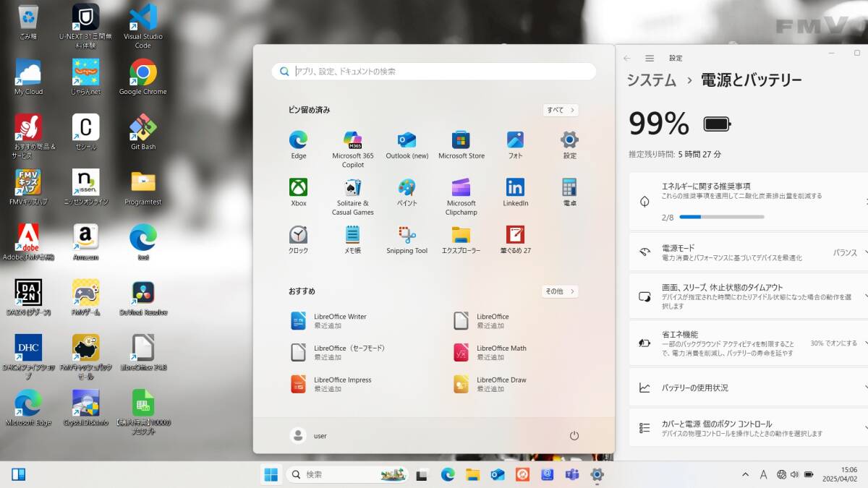Image resolution: width=868 pixels, height=488 pixels.
Task: Click the Windows Start button on taskbar
Action: coord(271,474)
